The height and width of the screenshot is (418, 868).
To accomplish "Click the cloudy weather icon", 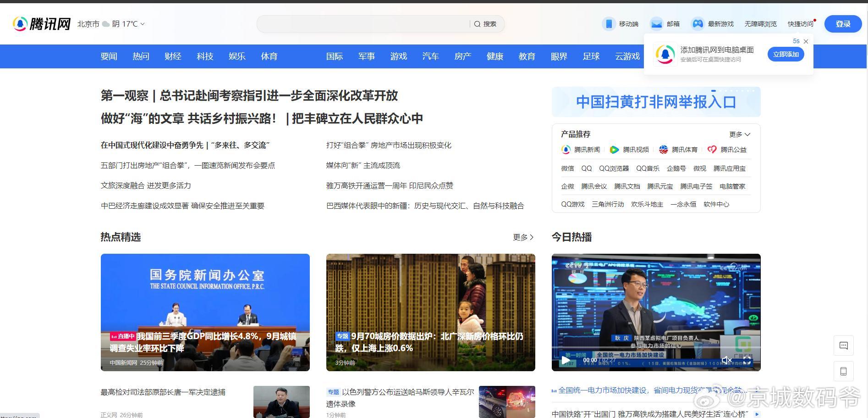I will (105, 24).
